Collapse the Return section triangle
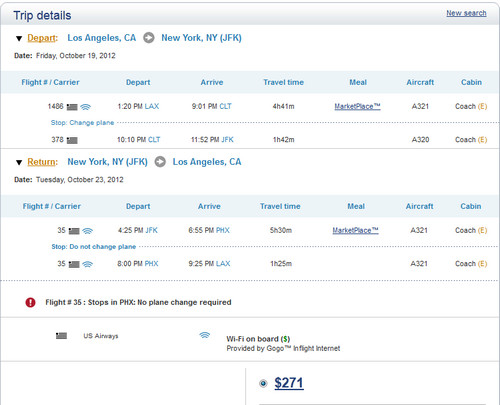This screenshot has height=405, width=500. [x=19, y=163]
